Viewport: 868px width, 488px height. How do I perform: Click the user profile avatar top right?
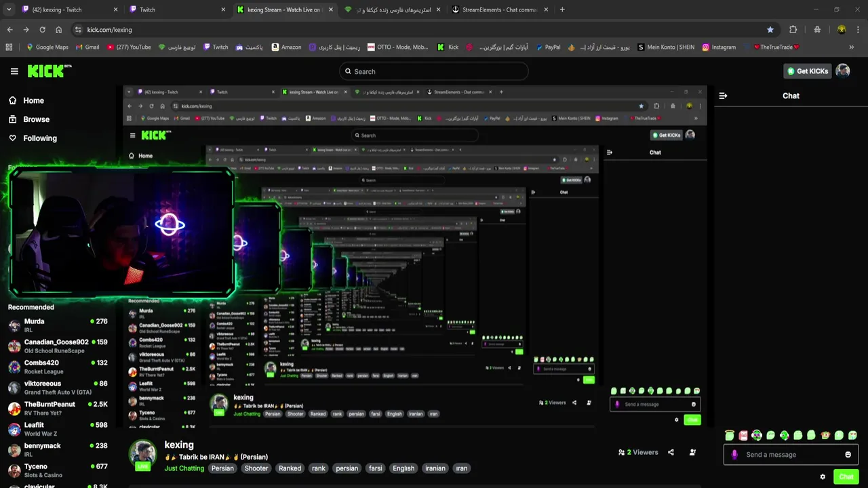(x=843, y=70)
